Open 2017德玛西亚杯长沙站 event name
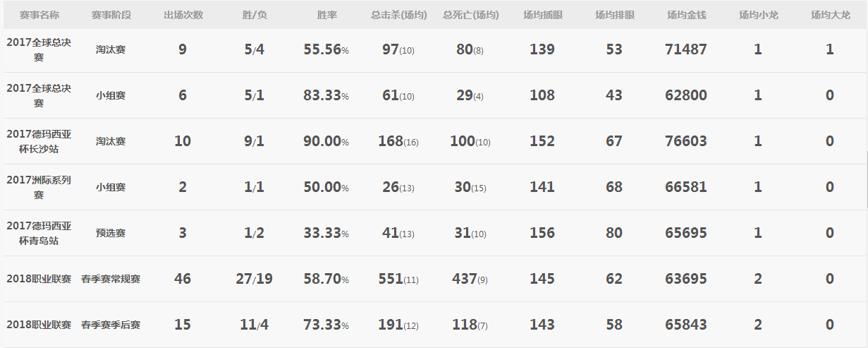Image resolution: width=868 pixels, height=348 pixels. pos(39,141)
